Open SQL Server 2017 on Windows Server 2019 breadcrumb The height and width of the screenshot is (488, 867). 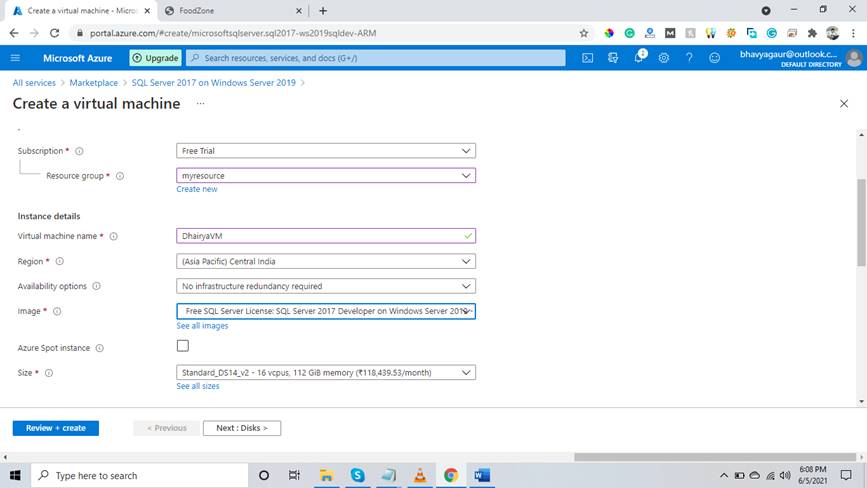(213, 82)
